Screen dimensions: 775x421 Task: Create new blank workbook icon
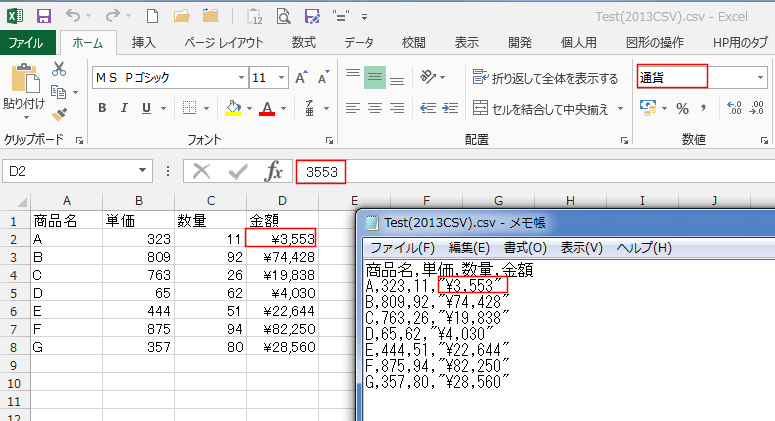click(x=152, y=16)
